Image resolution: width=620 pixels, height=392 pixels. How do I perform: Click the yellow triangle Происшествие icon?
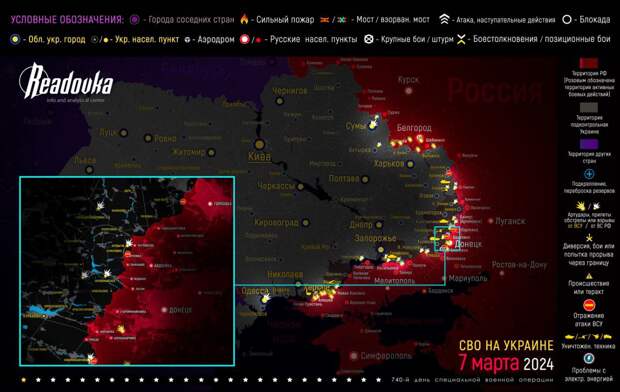589,276
